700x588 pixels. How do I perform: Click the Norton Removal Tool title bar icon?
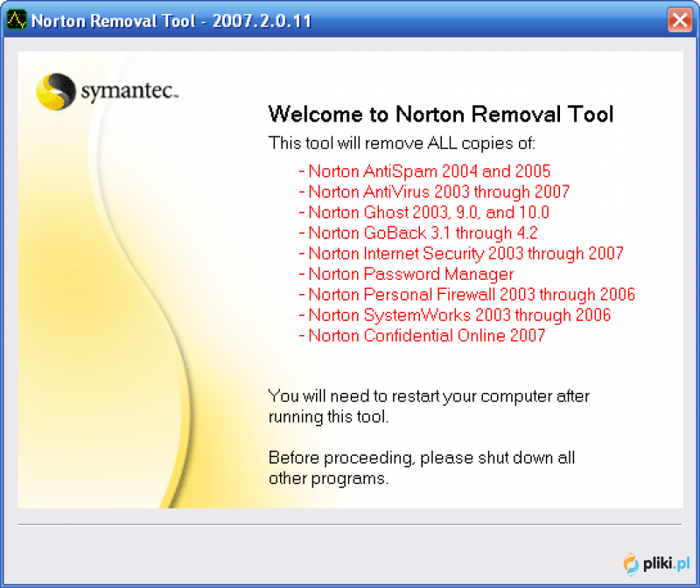click(17, 20)
